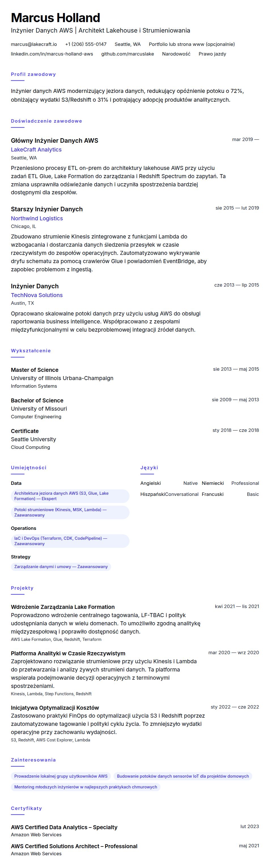Click the Niemiecki language entry
Viewport: 270px width, 868px height.
[x=230, y=483]
